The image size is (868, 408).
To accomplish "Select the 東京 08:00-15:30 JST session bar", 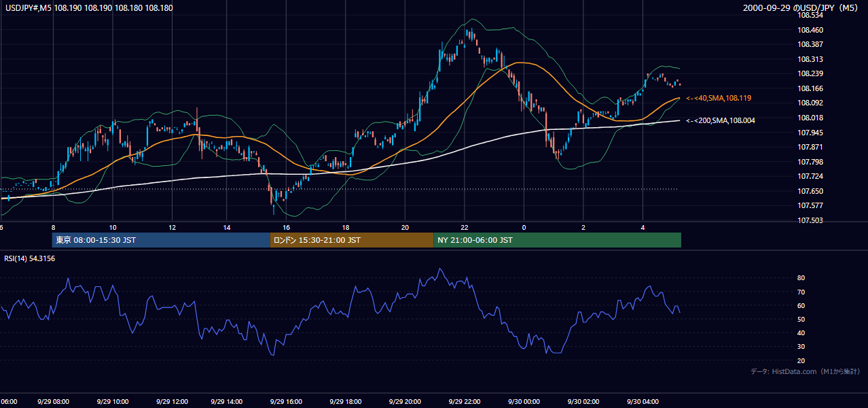I will [x=161, y=240].
